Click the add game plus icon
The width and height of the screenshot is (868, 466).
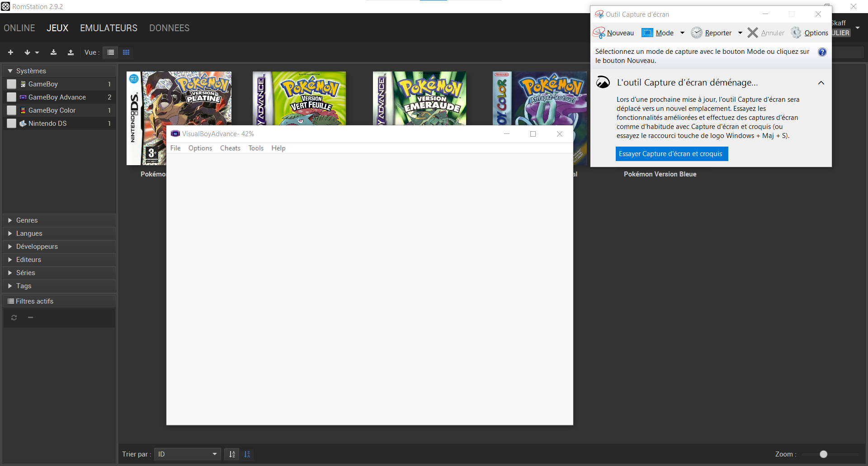pyautogui.click(x=11, y=52)
